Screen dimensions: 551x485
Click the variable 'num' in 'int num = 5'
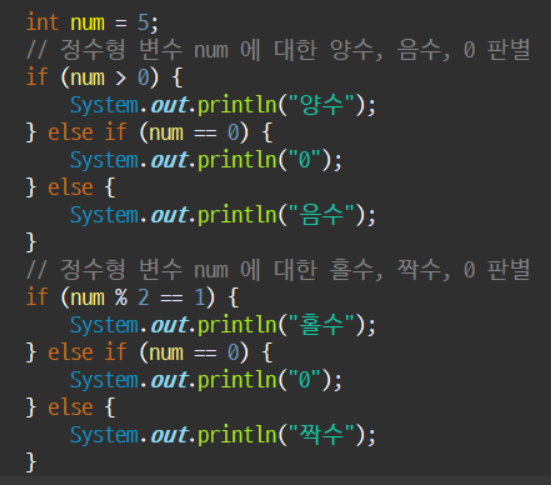(87, 23)
